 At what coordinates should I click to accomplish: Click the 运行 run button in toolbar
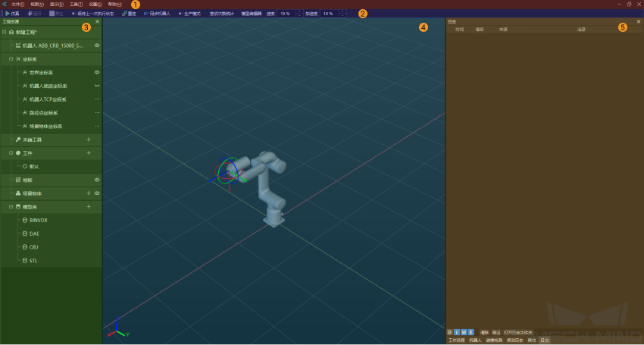tap(35, 14)
